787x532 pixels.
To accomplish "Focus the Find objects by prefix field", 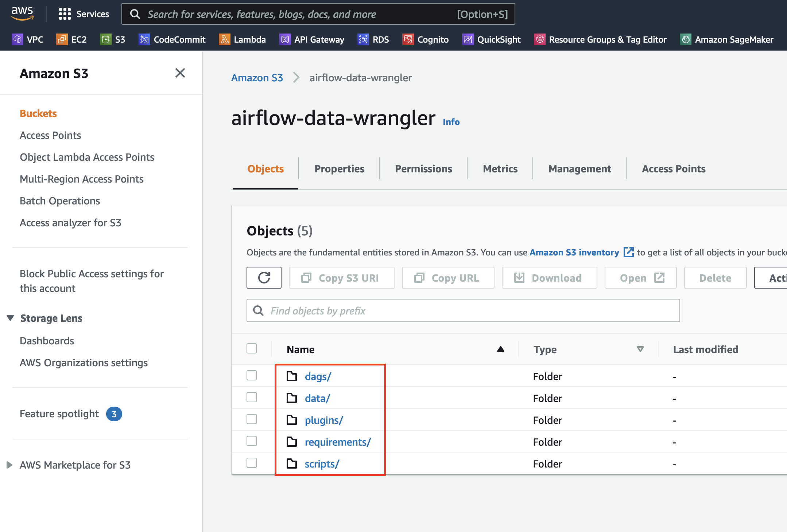I will coord(463,310).
